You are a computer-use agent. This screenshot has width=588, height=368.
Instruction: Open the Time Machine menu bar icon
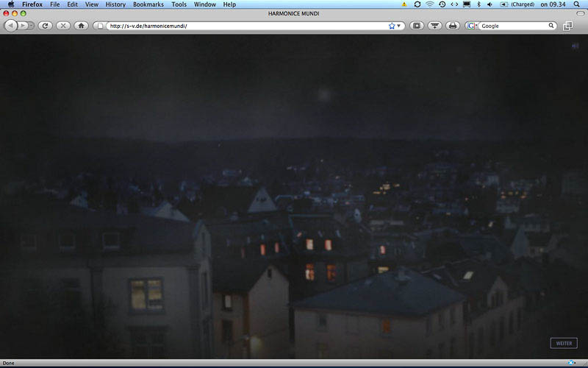(x=442, y=4)
